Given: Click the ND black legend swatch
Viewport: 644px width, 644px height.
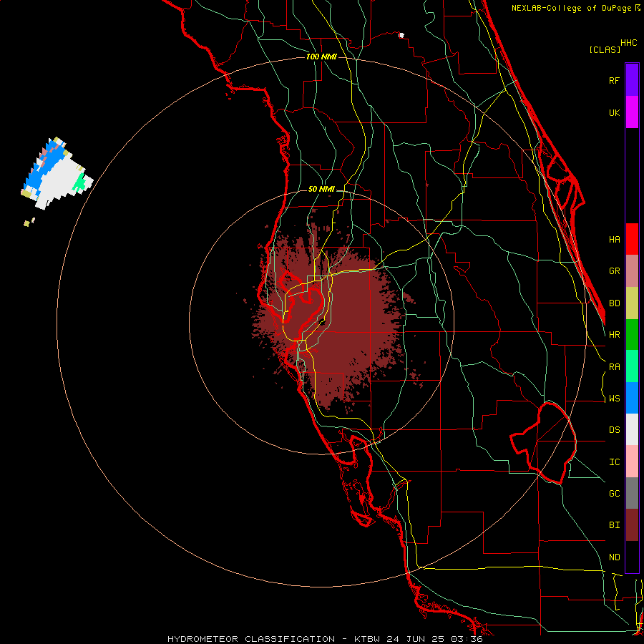Looking at the screenshot, I should tap(632, 557).
